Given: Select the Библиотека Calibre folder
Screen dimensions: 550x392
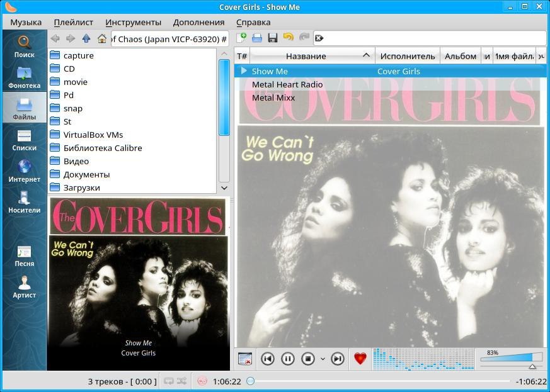Looking at the screenshot, I should [x=132, y=148].
